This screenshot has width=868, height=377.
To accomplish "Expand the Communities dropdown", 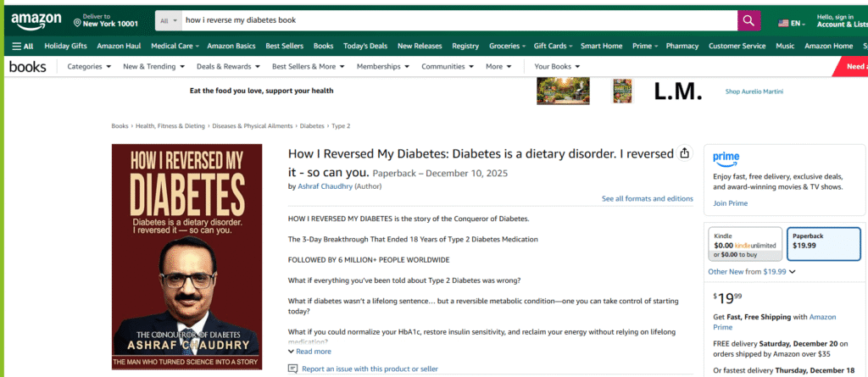I will [448, 66].
